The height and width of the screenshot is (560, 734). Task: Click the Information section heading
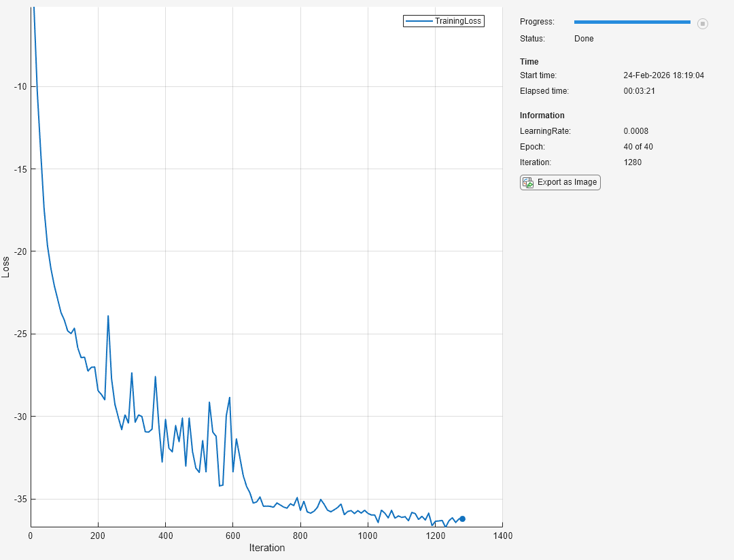click(542, 116)
